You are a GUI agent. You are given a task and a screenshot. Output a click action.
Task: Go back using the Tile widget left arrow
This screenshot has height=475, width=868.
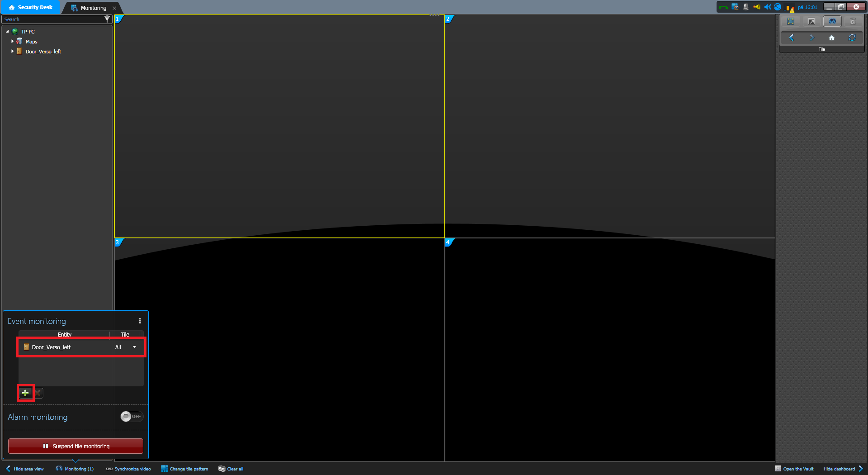pyautogui.click(x=791, y=38)
